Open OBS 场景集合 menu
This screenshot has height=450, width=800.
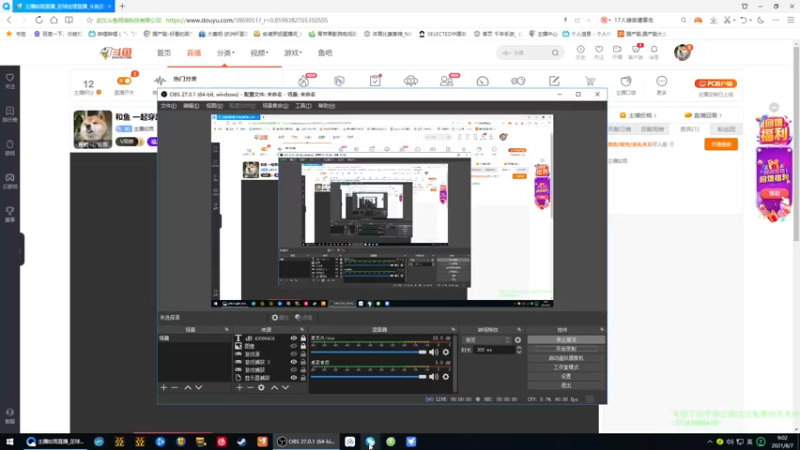pos(276,106)
